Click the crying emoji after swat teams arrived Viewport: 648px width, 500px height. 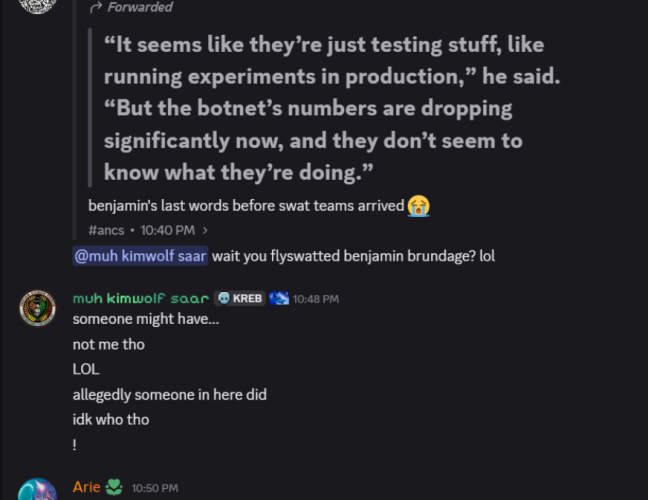[419, 206]
